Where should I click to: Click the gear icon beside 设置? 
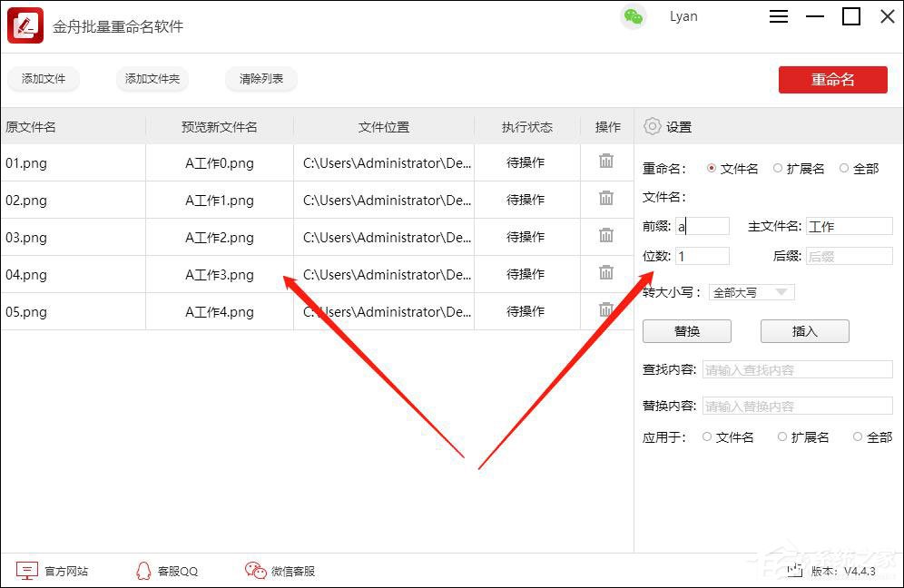(x=653, y=126)
